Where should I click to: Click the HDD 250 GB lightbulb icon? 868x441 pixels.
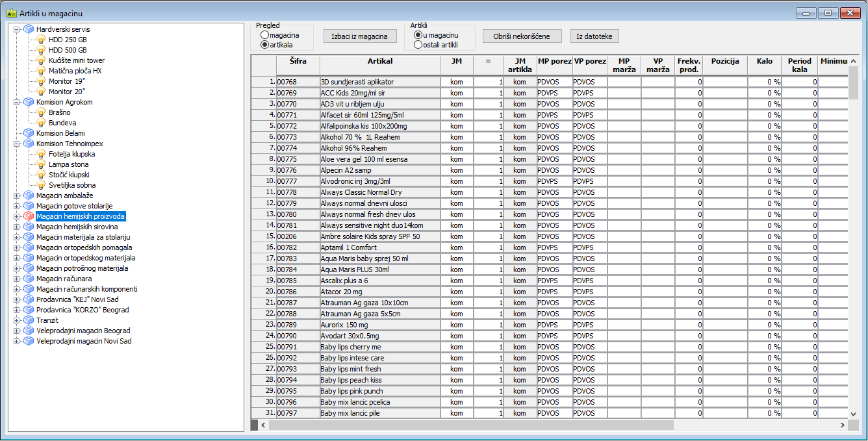(41, 40)
